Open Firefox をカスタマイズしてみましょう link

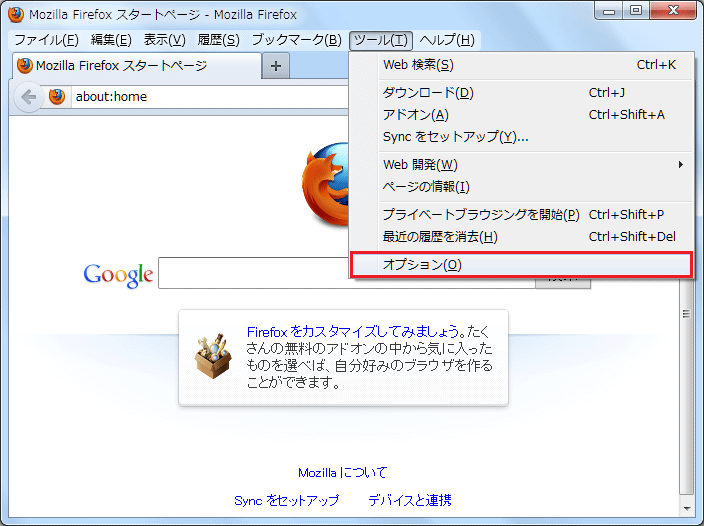tap(353, 331)
